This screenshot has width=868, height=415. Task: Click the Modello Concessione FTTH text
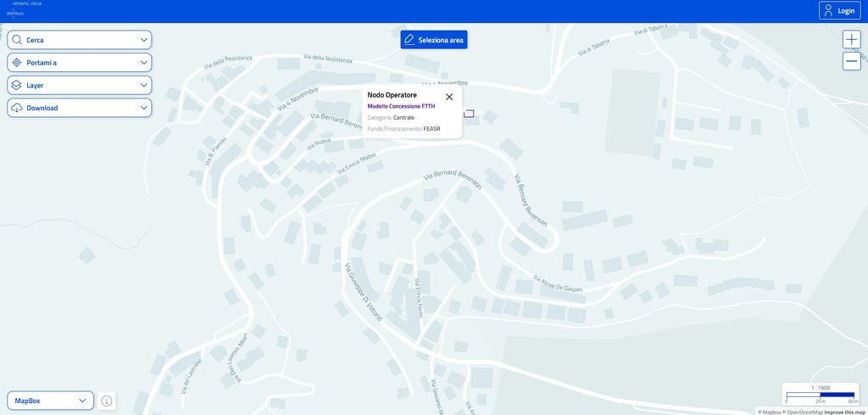point(400,106)
